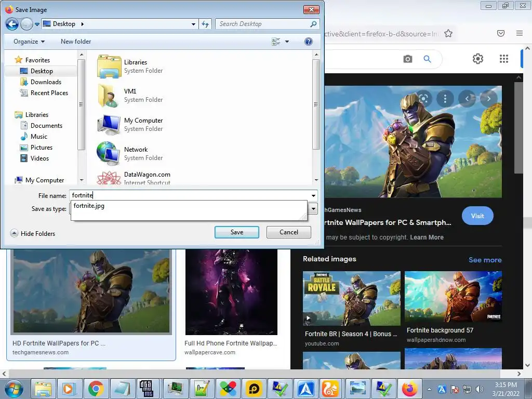Open File Explorer from the taskbar
The width and height of the screenshot is (532, 399).
pos(43,389)
